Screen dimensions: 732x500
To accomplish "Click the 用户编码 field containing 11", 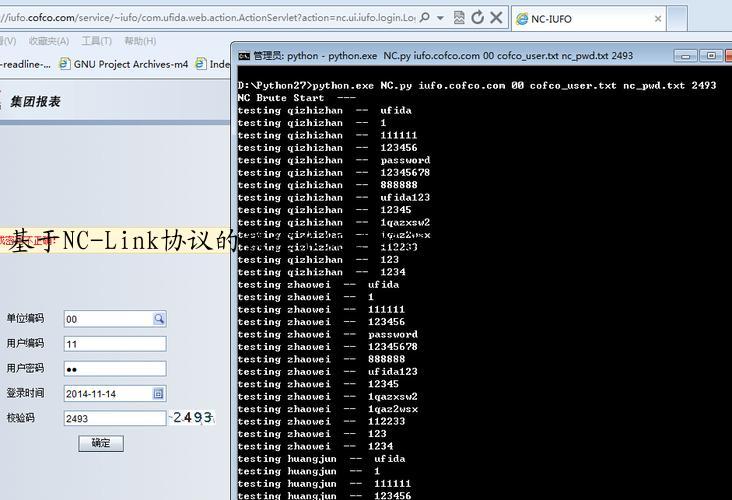I will point(115,344).
